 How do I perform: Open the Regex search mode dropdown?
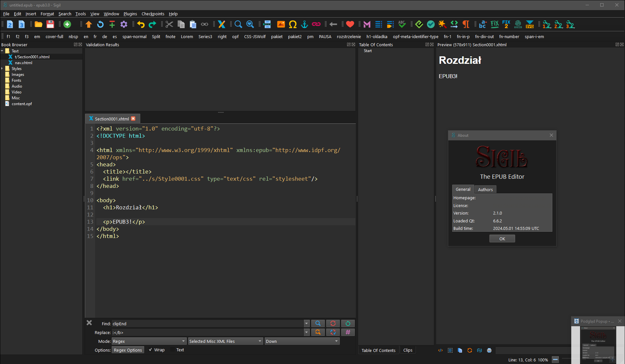149,341
